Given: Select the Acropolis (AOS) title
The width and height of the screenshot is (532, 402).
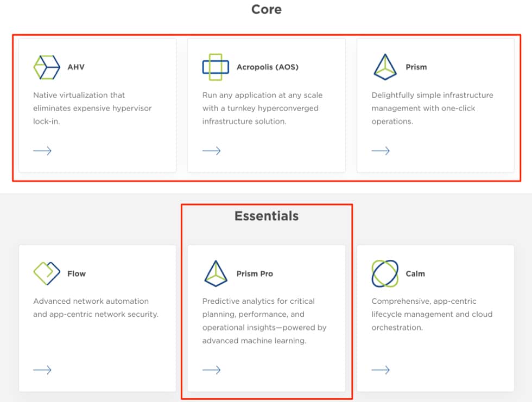Looking at the screenshot, I should pyautogui.click(x=268, y=67).
